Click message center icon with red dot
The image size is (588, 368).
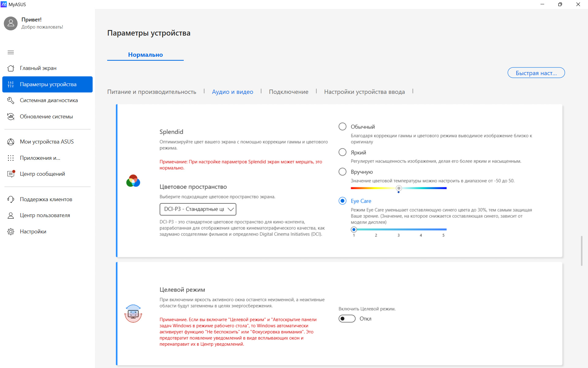tap(11, 174)
